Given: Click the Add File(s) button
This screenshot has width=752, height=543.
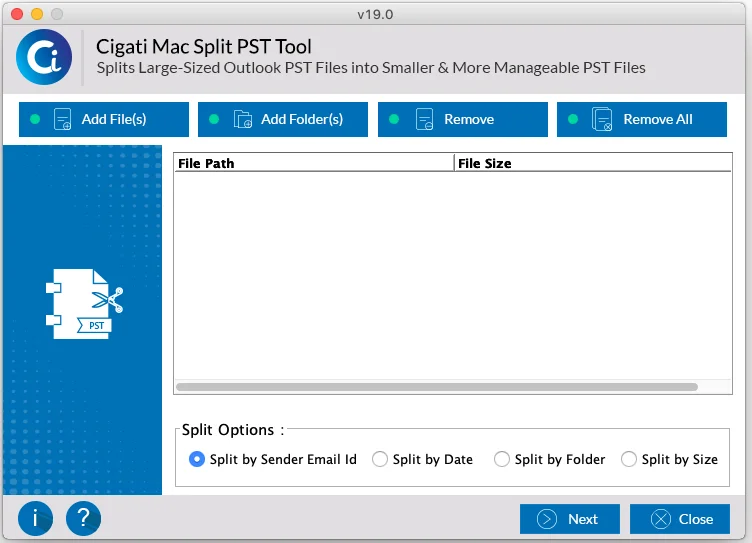Looking at the screenshot, I should (x=104, y=119).
